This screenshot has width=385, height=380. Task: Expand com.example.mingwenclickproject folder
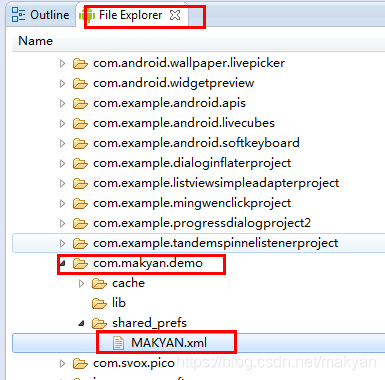point(62,203)
